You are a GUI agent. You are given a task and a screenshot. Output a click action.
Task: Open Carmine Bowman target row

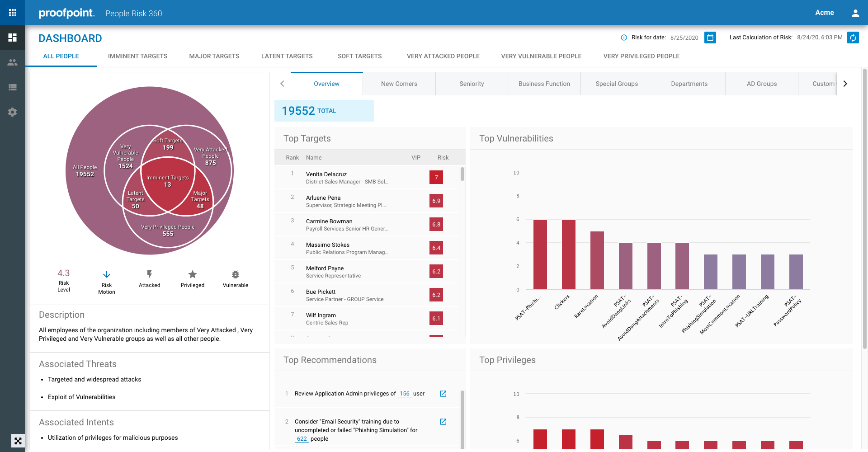[x=367, y=224]
